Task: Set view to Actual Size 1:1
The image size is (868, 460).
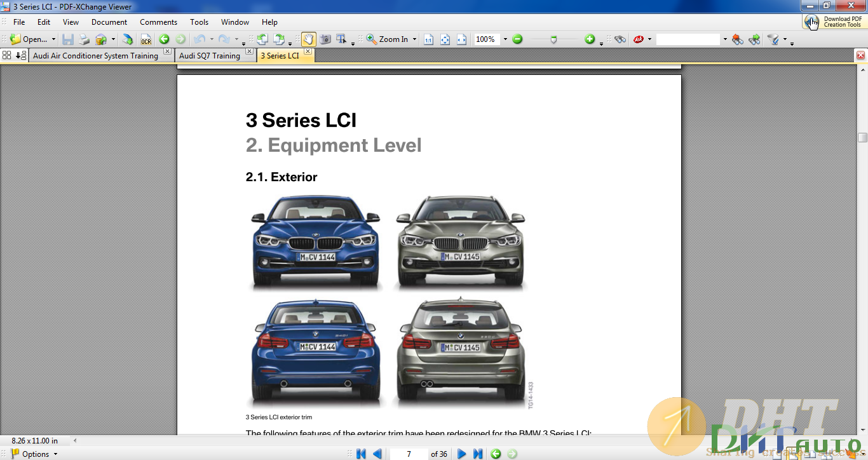Action: (428, 39)
